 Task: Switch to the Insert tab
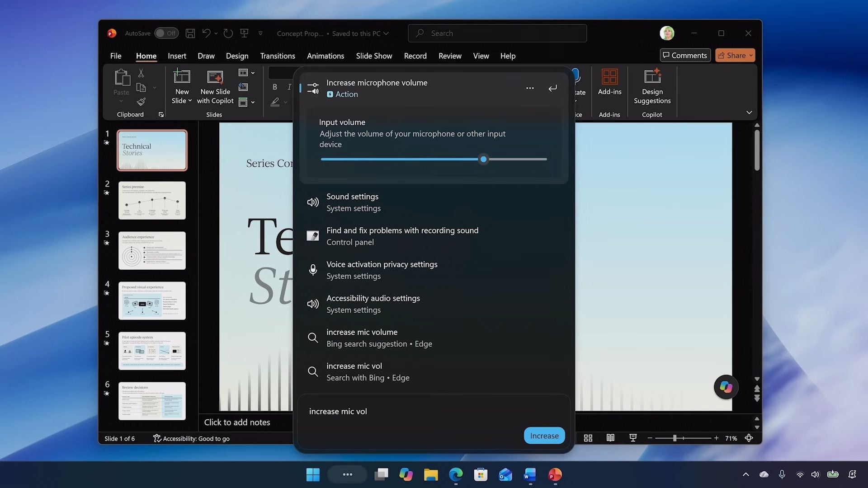click(177, 56)
